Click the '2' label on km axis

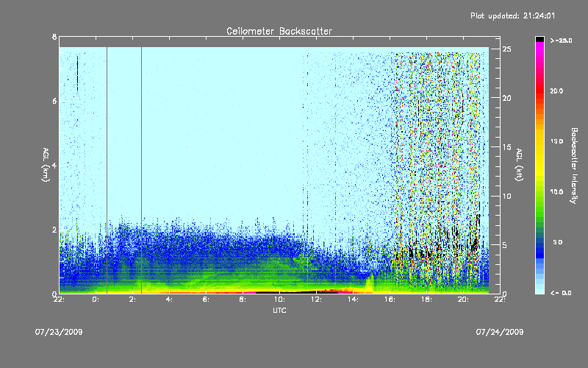pos(54,230)
